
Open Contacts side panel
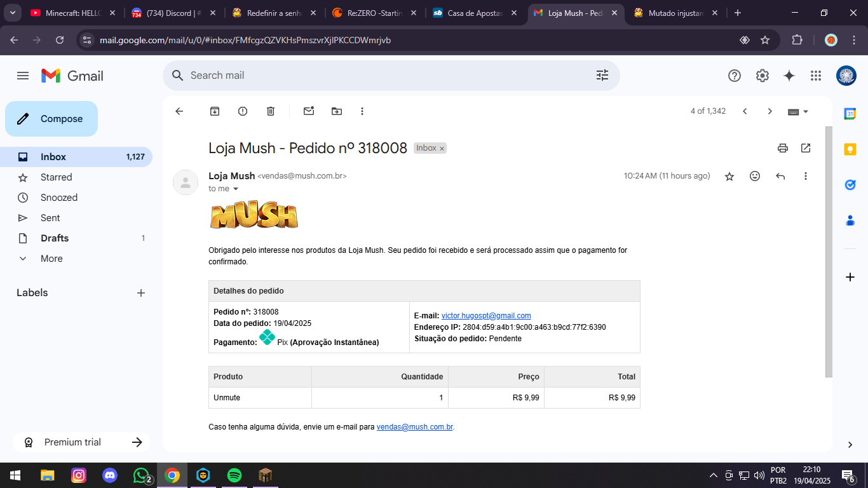850,220
